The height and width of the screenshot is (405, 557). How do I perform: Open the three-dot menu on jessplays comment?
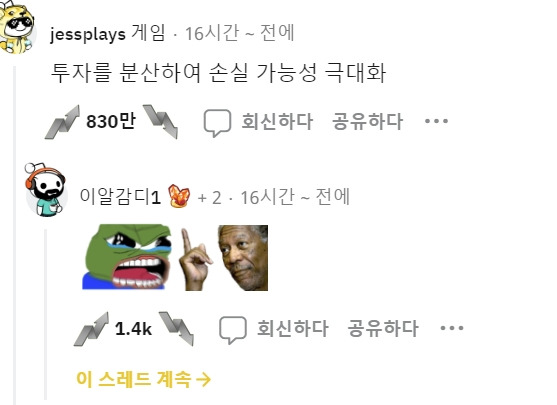436,121
